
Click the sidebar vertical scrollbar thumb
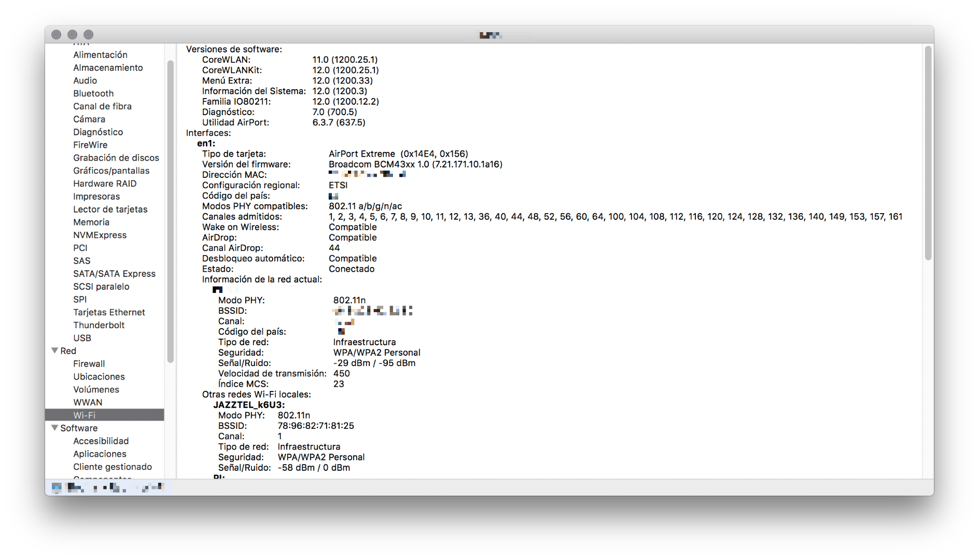[x=170, y=212]
